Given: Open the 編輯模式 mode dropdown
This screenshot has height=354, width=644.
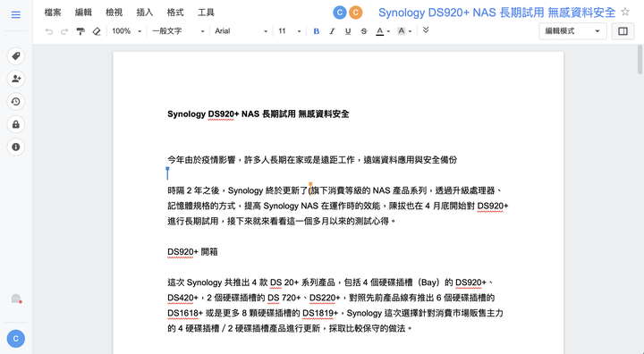Looking at the screenshot, I should 572,31.
